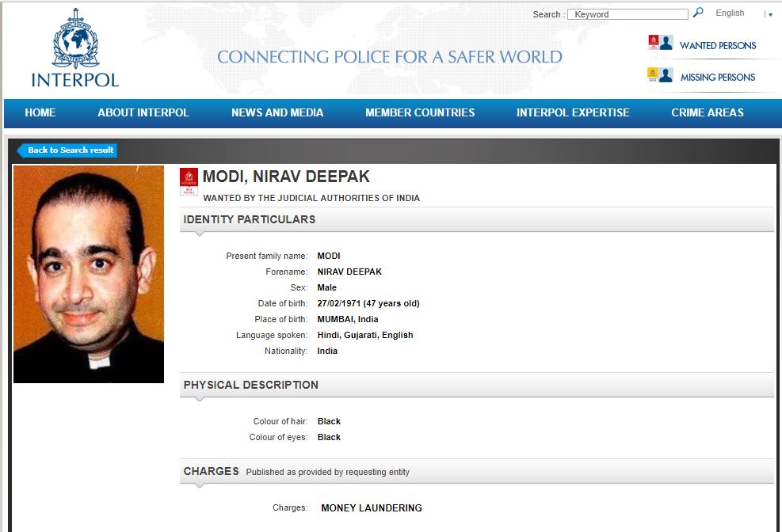The width and height of the screenshot is (782, 532).
Task: Open the MISSING PERSONS link
Action: coord(718,78)
